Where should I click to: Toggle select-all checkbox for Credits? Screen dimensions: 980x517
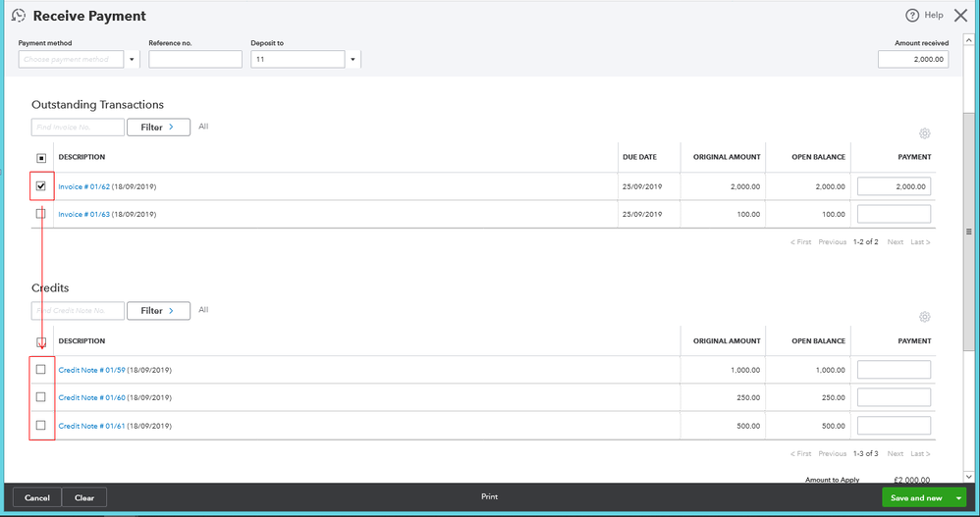[x=41, y=341]
